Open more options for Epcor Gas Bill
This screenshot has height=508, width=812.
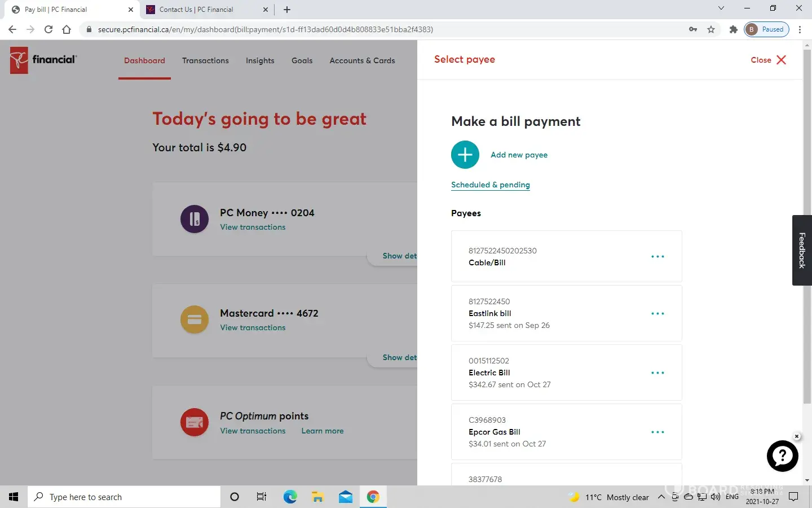click(657, 432)
